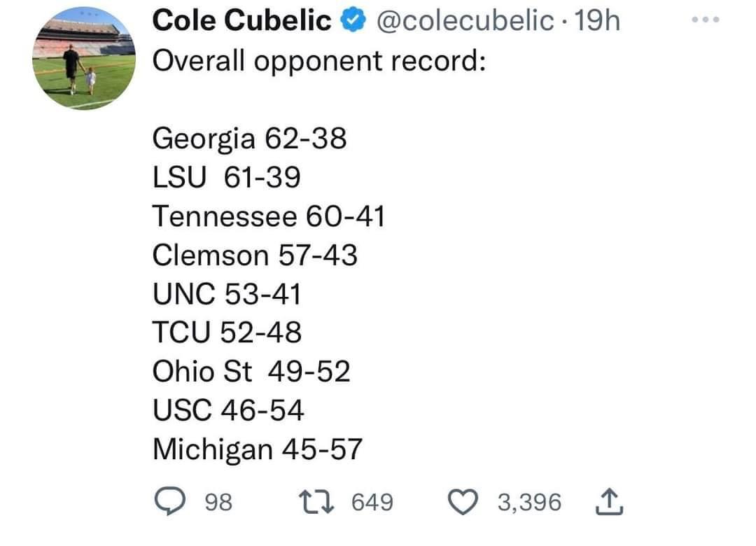Click the blue verified badge
756x546 pixels.
click(x=353, y=20)
